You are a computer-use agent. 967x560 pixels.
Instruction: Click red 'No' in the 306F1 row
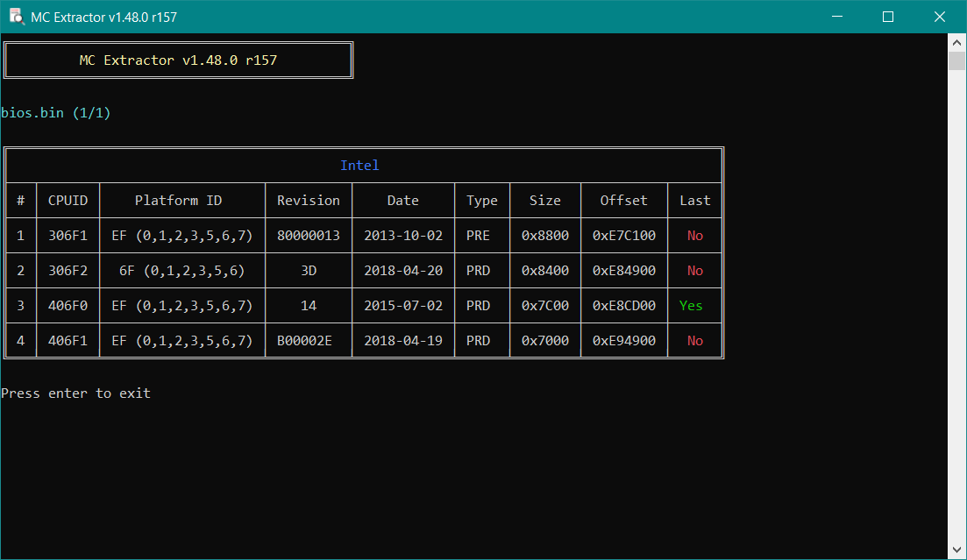pos(695,236)
